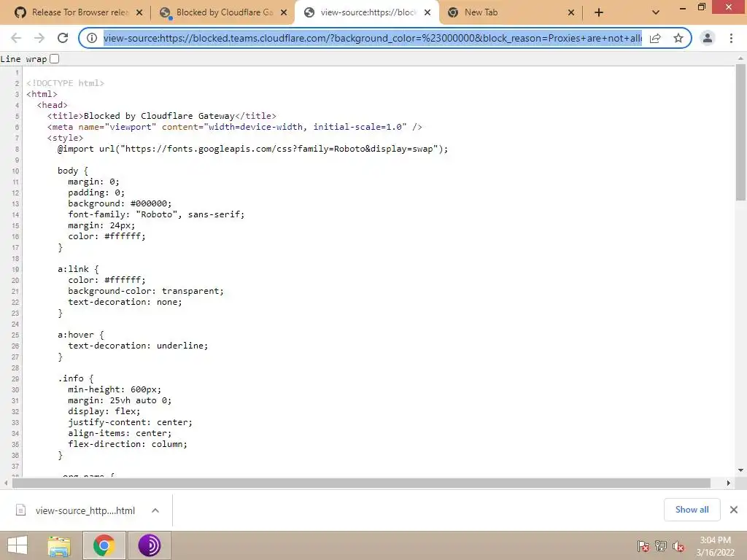Click the 'padding: 0;' line
Screen dimensions: 747x560
pos(96,192)
